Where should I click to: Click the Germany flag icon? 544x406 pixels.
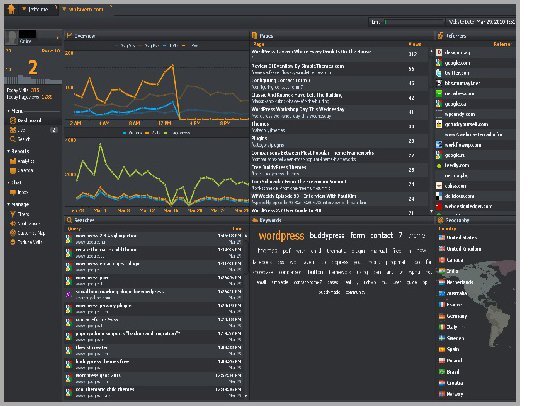coord(442,316)
